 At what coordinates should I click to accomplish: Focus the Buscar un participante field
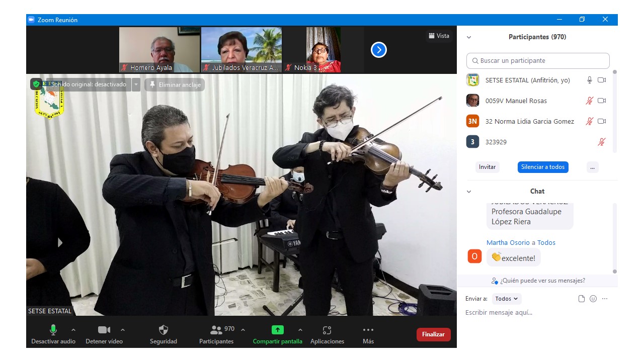tap(538, 60)
